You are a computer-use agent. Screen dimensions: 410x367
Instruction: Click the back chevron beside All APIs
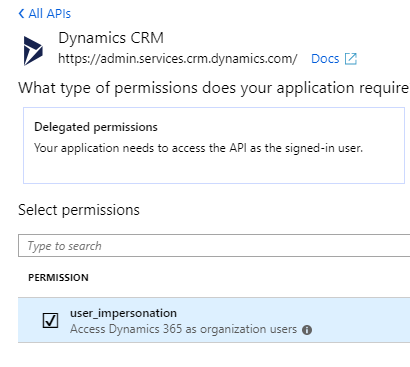tap(21, 14)
